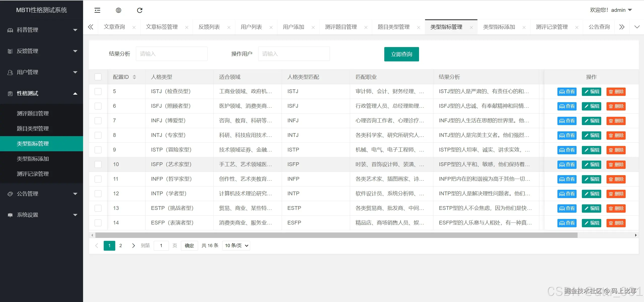Expand the 反馈管理 sidebar menu
This screenshot has width=644, height=302.
(42, 51)
